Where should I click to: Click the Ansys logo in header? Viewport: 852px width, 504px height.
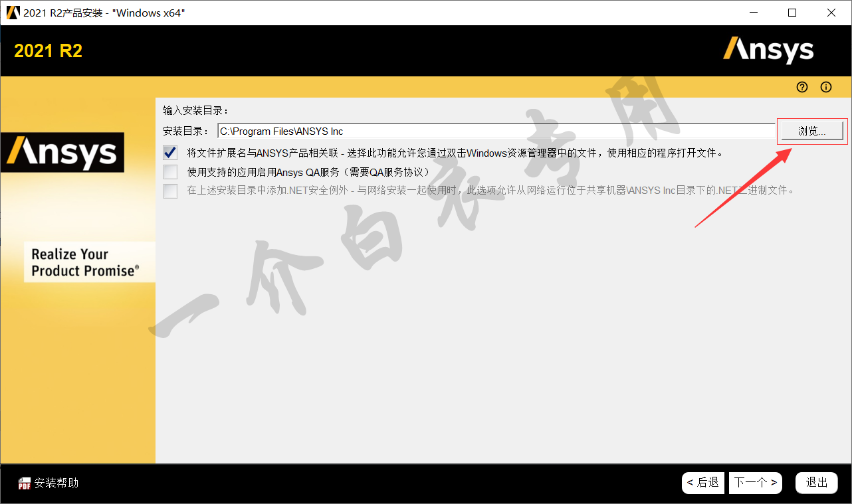pos(768,50)
